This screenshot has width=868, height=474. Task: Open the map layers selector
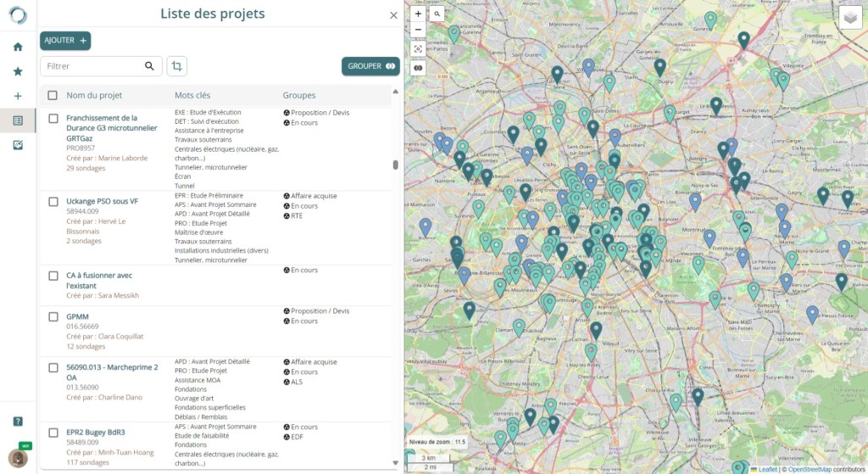click(x=849, y=18)
